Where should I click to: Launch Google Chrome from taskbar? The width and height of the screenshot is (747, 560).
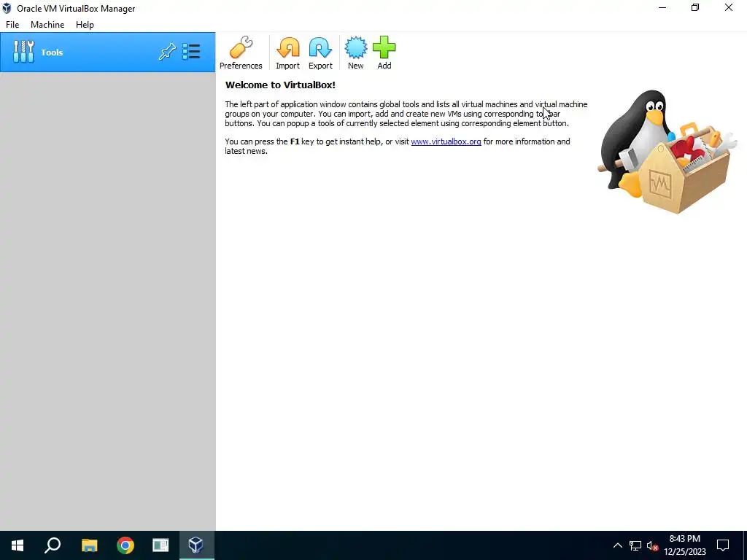(x=125, y=545)
